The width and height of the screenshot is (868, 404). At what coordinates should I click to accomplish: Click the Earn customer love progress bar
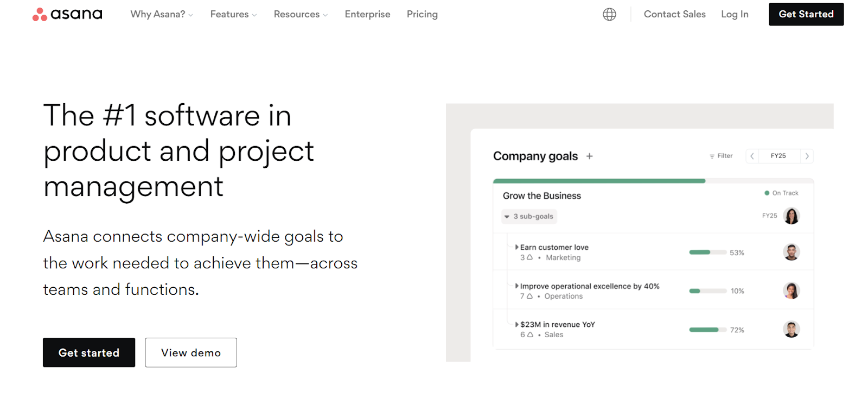707,252
